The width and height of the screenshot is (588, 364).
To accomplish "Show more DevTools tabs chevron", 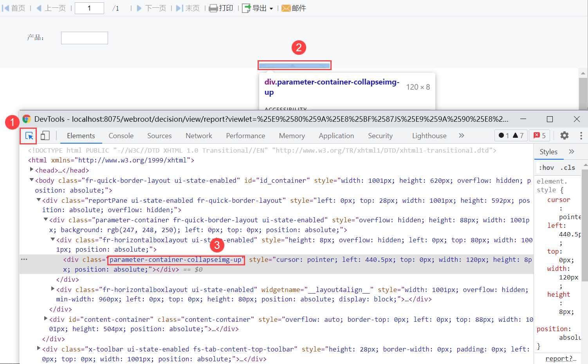I will 462,135.
